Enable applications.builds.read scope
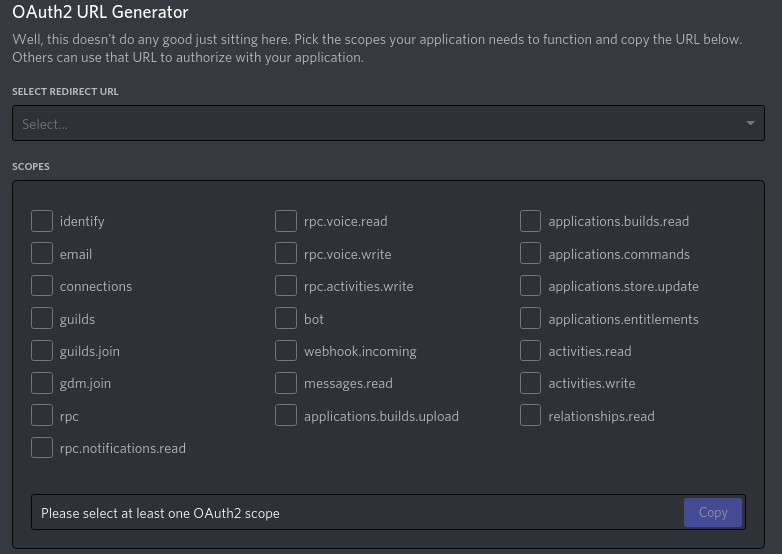 [530, 221]
